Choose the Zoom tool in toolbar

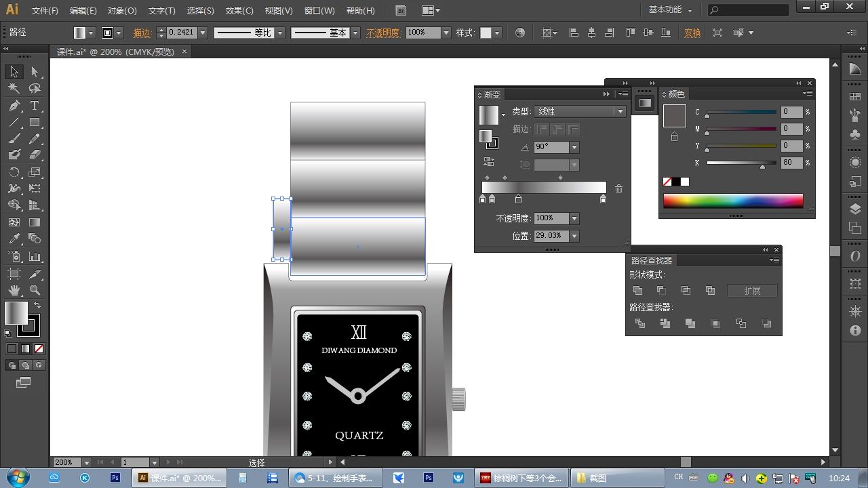(x=35, y=290)
